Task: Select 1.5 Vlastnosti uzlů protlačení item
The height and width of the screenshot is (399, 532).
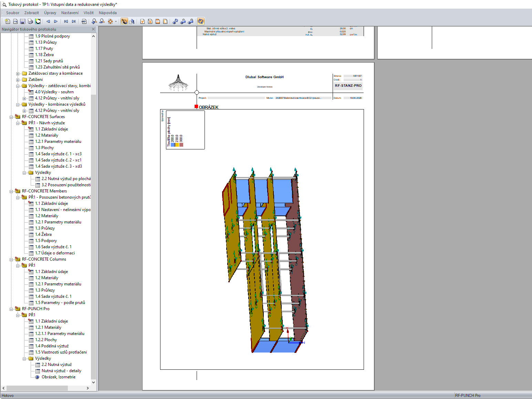Action: (61, 352)
